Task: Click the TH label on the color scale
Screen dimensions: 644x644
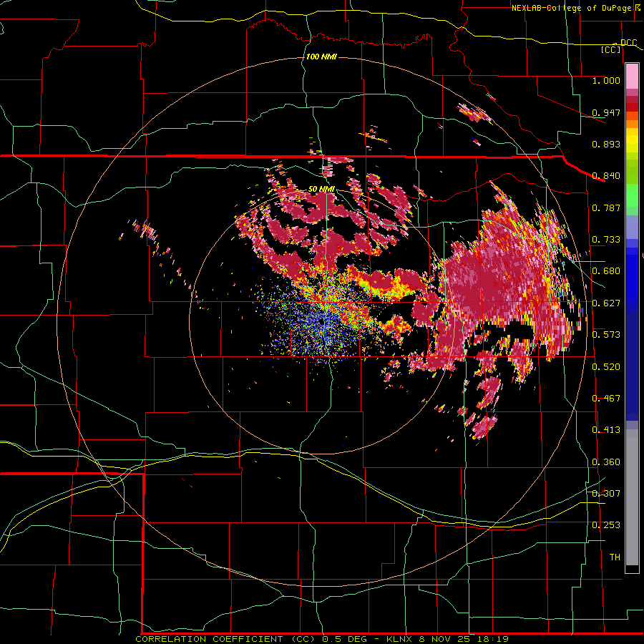Action: (x=615, y=557)
